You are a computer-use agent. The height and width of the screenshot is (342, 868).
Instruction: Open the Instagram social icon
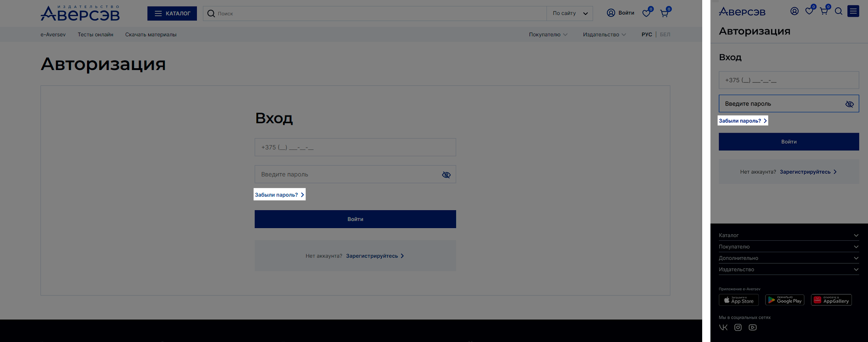[738, 327]
